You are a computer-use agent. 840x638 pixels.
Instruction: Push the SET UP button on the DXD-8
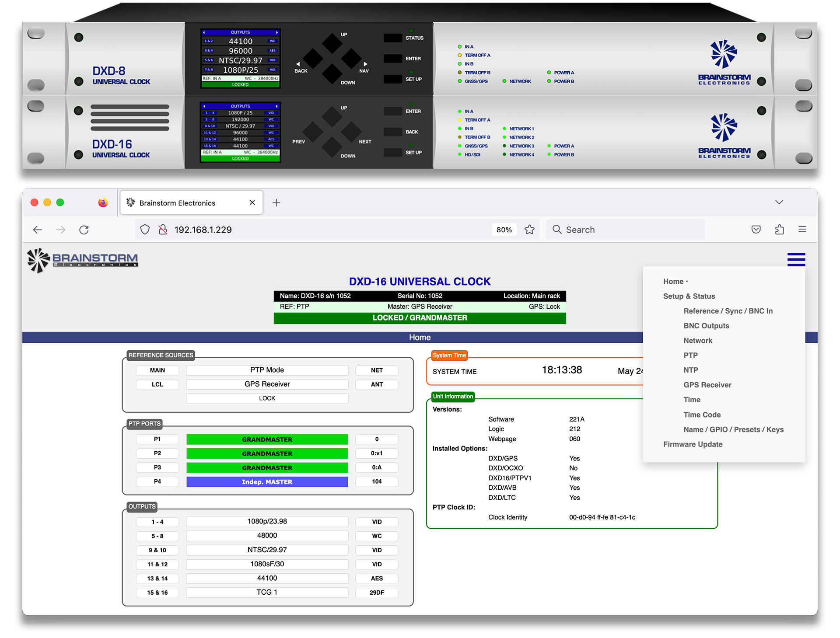(393, 79)
